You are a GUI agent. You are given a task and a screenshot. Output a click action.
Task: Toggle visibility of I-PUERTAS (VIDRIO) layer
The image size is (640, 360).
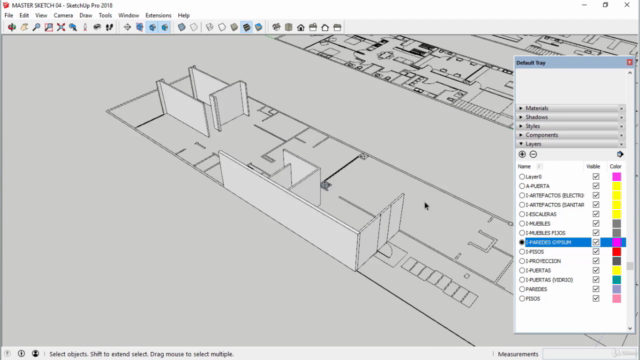pos(596,280)
